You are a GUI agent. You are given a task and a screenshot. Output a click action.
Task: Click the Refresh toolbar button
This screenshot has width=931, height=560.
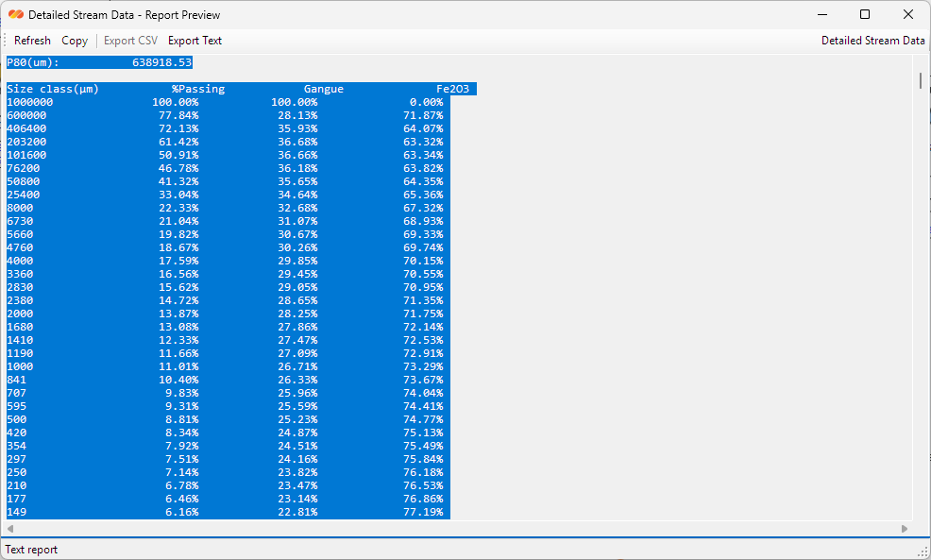click(33, 41)
